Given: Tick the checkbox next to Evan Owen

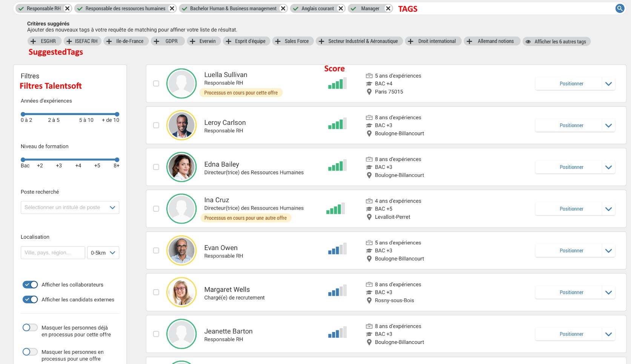Looking at the screenshot, I should coord(156,250).
